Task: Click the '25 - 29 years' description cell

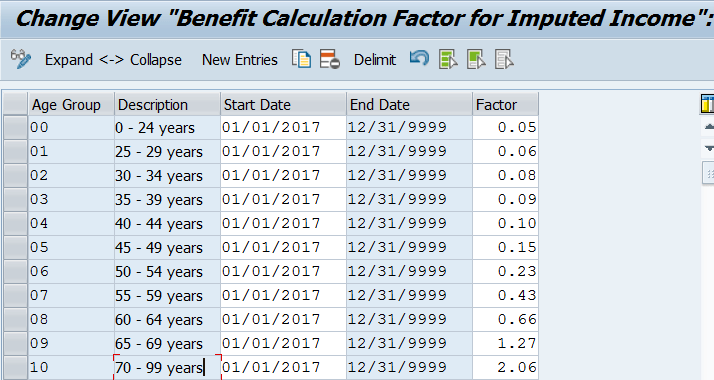Action: [x=167, y=152]
